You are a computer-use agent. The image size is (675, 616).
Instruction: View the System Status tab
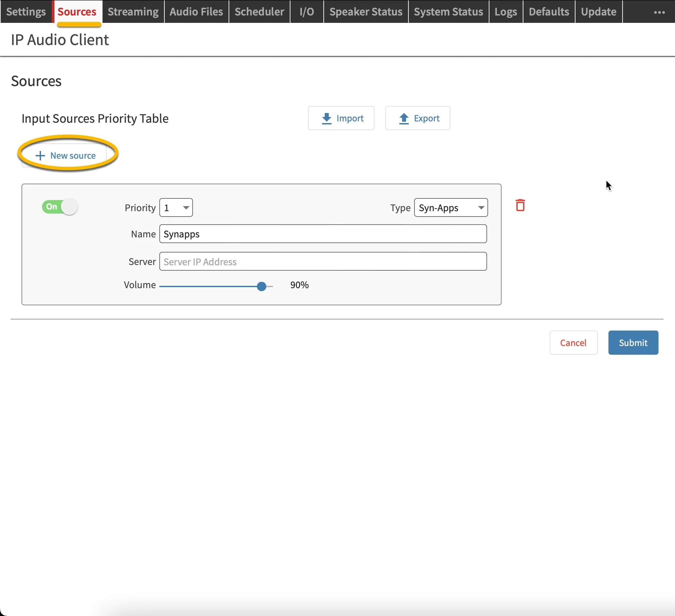click(448, 11)
